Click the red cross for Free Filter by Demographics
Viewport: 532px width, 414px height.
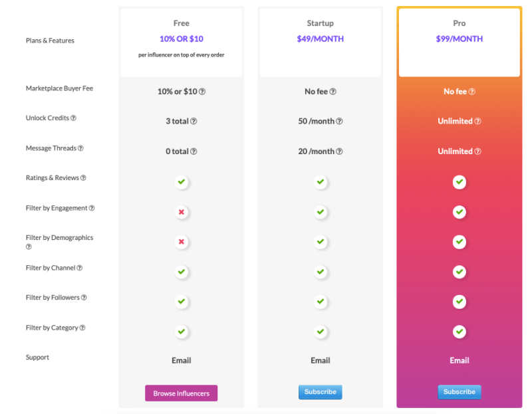[181, 242]
